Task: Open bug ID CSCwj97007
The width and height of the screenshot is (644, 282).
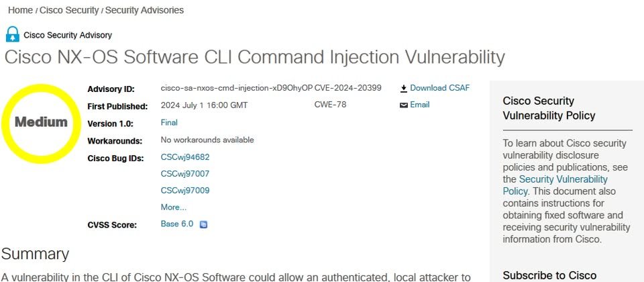Action: (185, 174)
